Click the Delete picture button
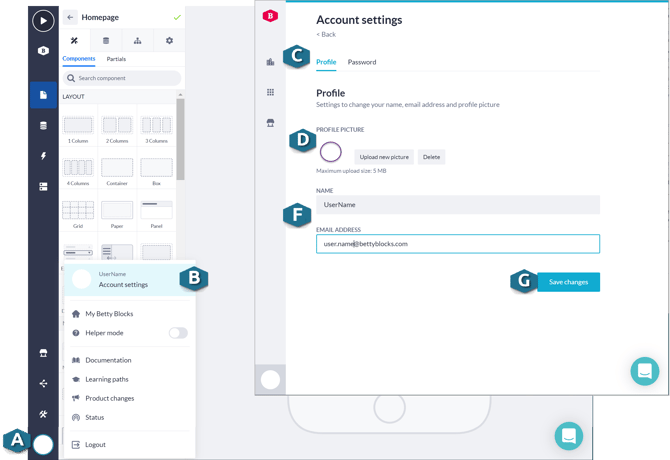This screenshot has width=670, height=460. 431,157
